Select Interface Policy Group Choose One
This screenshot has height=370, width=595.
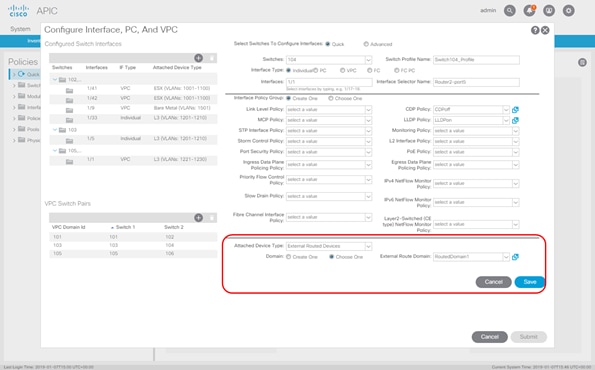[x=331, y=98]
